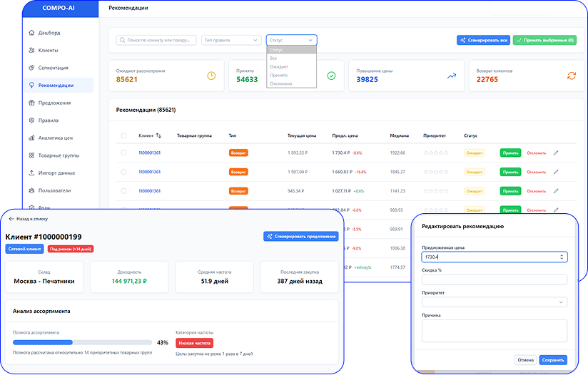The height and width of the screenshot is (375, 588).
Task: Check the first recommendation row checkbox
Action: (124, 153)
